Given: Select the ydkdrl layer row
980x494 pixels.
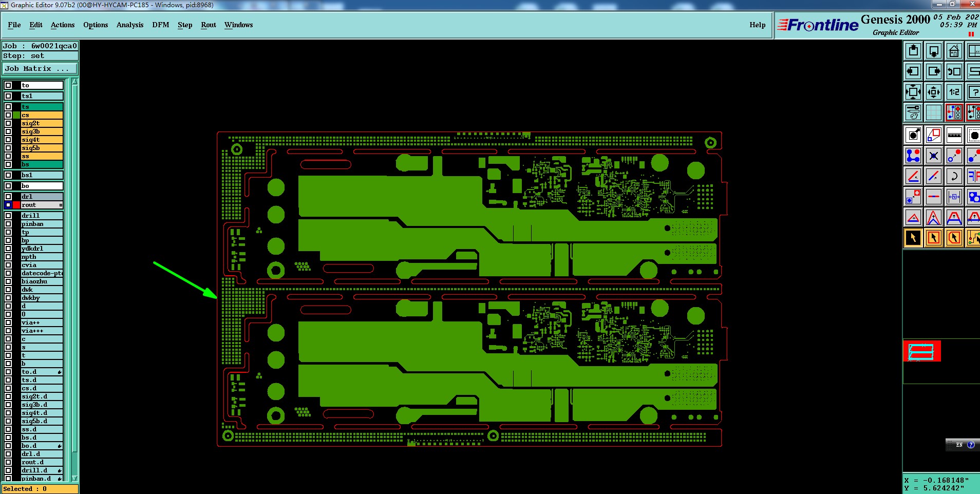Looking at the screenshot, I should 42,249.
